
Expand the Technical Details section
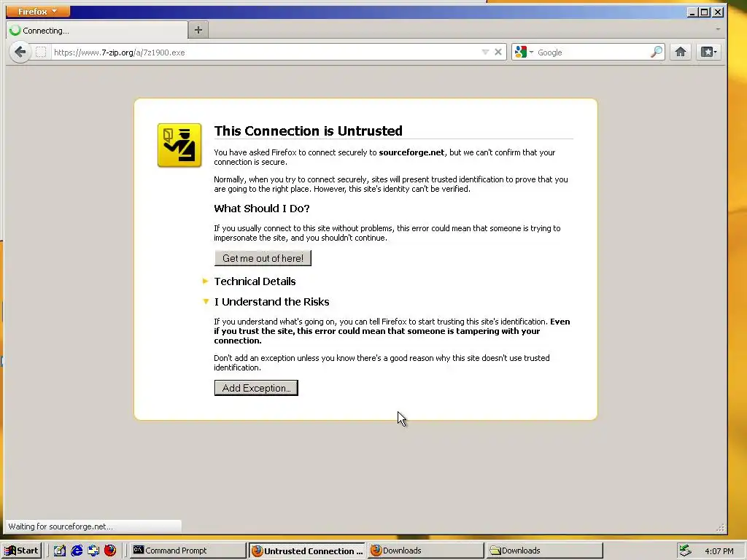[x=255, y=281]
